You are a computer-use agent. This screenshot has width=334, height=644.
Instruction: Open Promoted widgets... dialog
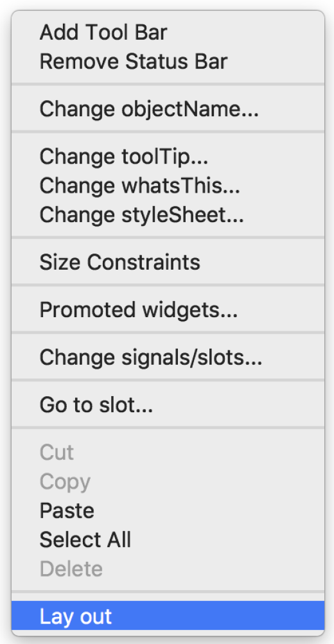(168, 310)
